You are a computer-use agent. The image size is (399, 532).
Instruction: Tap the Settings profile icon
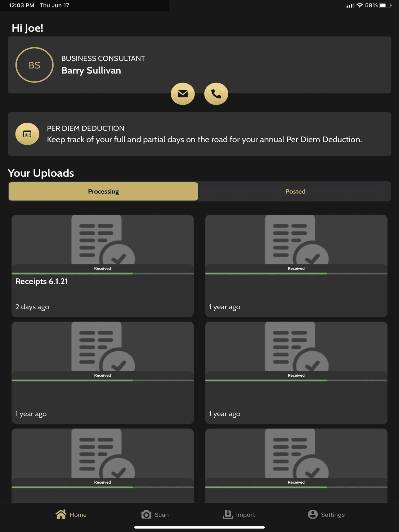coord(313,514)
